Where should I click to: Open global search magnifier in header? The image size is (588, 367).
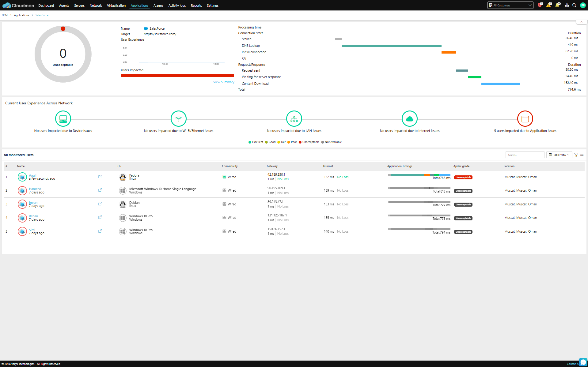[575, 5]
